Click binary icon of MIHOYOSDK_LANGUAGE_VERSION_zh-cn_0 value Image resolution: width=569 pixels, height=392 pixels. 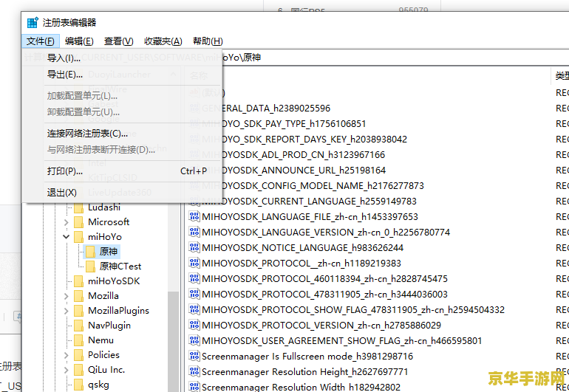tap(194, 232)
